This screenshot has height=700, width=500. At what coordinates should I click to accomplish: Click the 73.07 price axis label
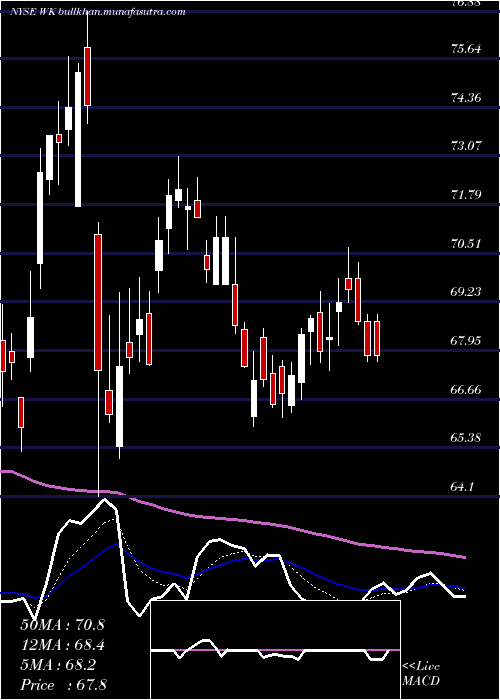(x=466, y=146)
